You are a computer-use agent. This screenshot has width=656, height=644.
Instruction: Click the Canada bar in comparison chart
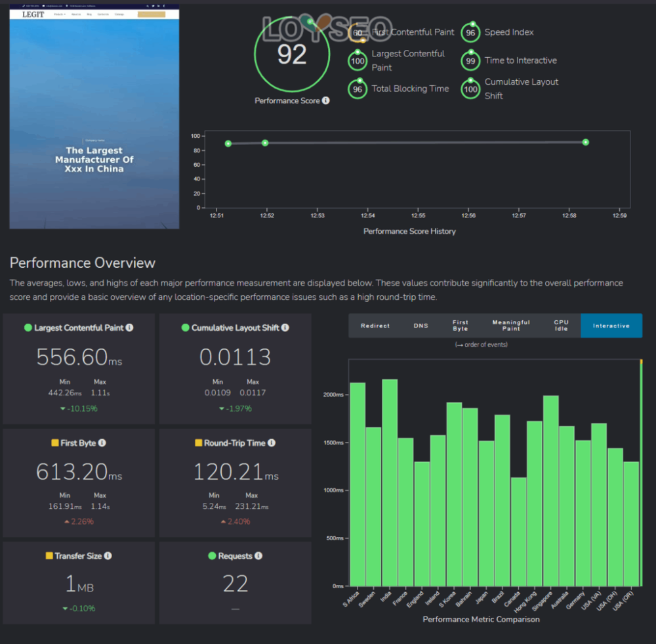tap(519, 532)
